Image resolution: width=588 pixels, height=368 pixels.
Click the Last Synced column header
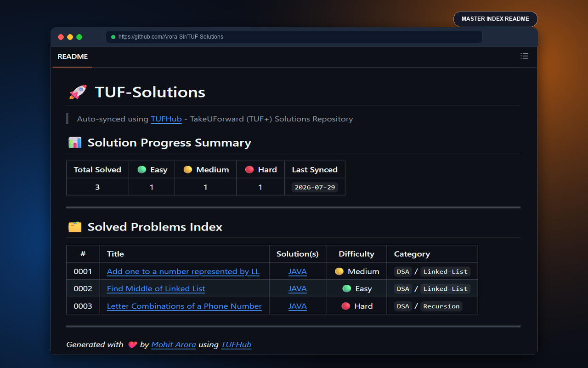point(315,170)
